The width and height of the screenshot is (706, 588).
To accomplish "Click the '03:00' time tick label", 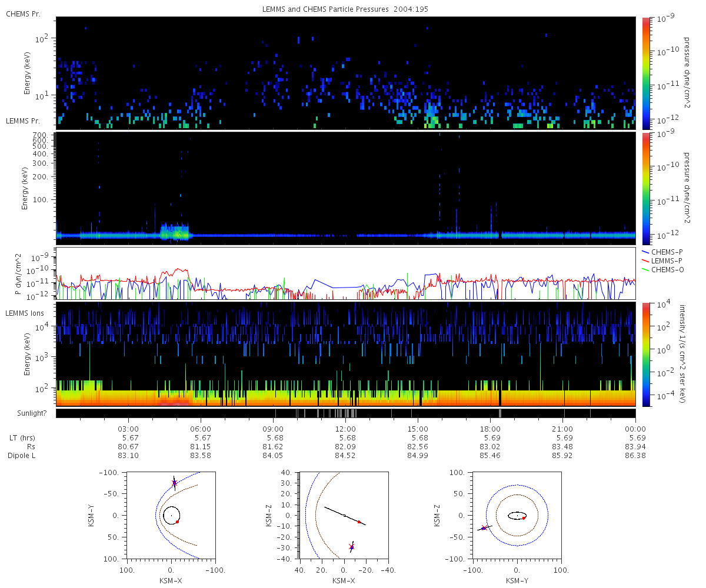I will 128,430.
